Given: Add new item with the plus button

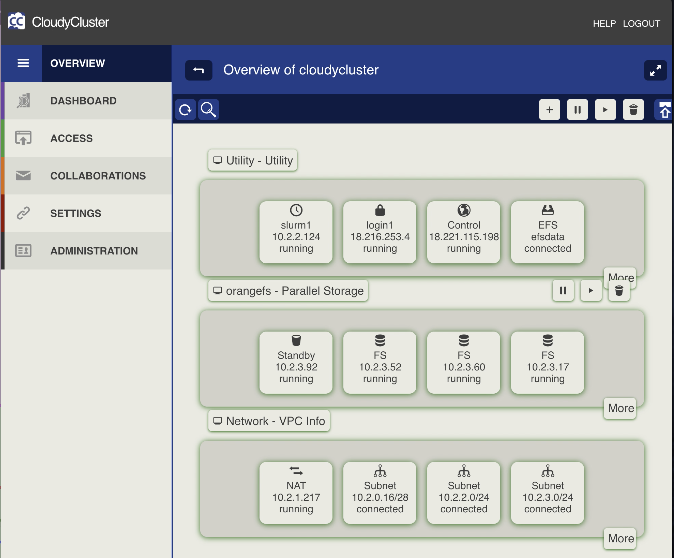Looking at the screenshot, I should coord(549,110).
